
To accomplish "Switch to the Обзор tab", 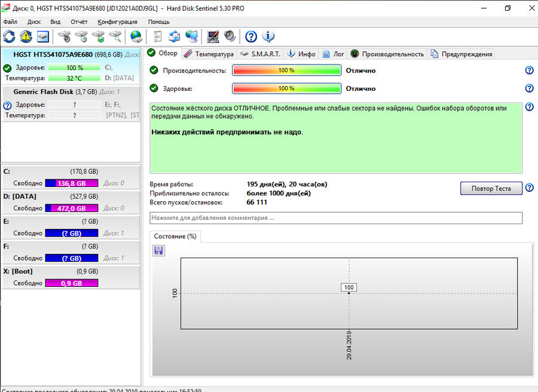I will point(162,53).
